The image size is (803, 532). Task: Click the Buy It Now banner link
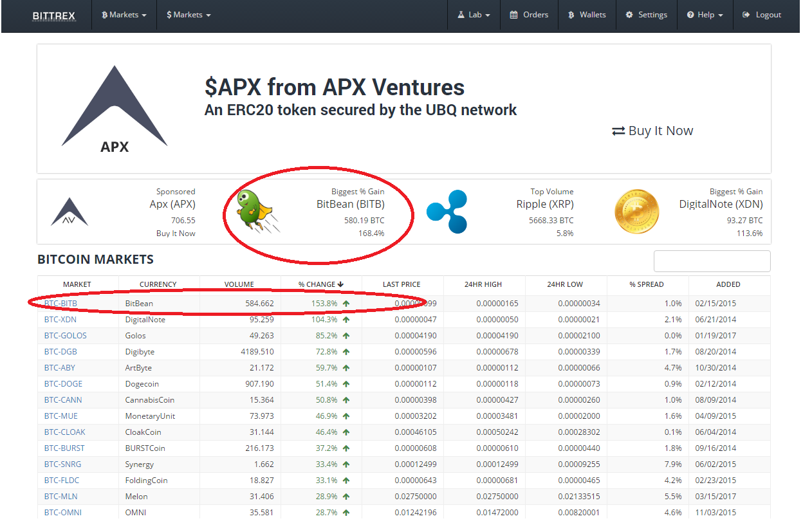point(652,131)
